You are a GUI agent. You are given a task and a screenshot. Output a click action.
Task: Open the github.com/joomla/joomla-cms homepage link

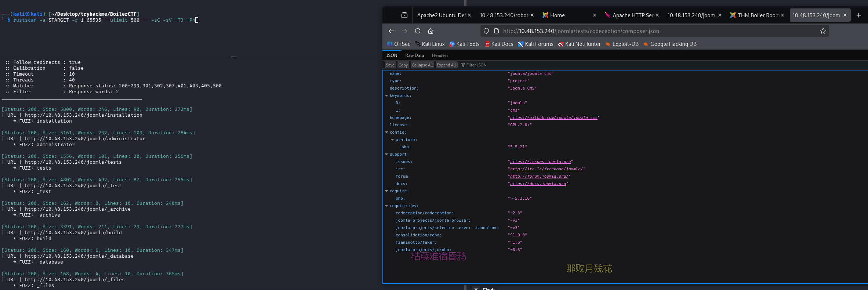point(553,118)
